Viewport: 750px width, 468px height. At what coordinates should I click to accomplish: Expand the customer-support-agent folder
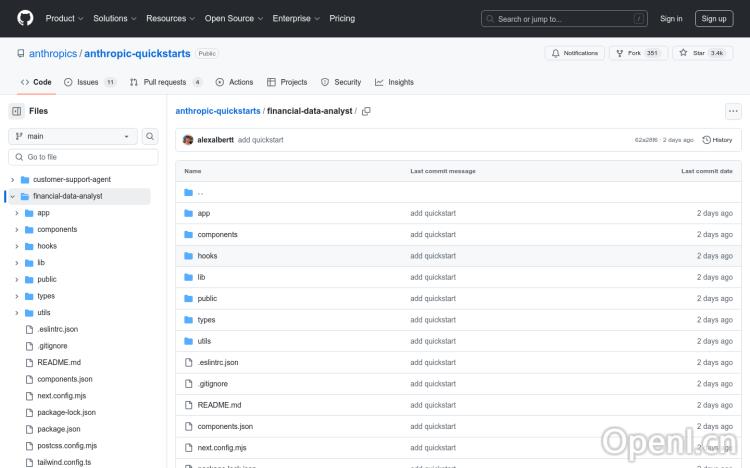coord(12,179)
